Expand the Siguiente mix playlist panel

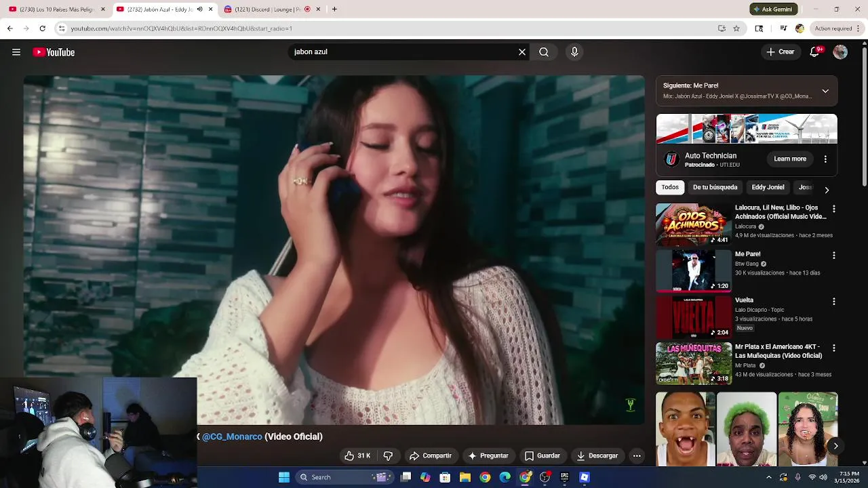tap(825, 91)
